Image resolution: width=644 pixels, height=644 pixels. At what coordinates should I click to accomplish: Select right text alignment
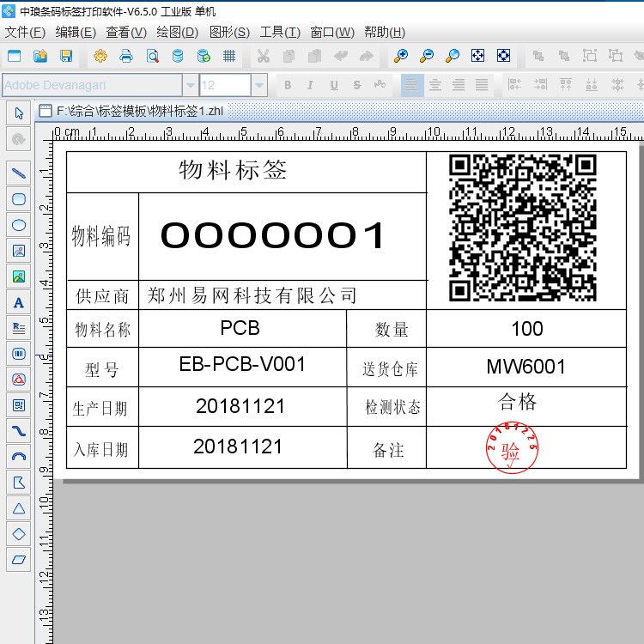tap(459, 85)
